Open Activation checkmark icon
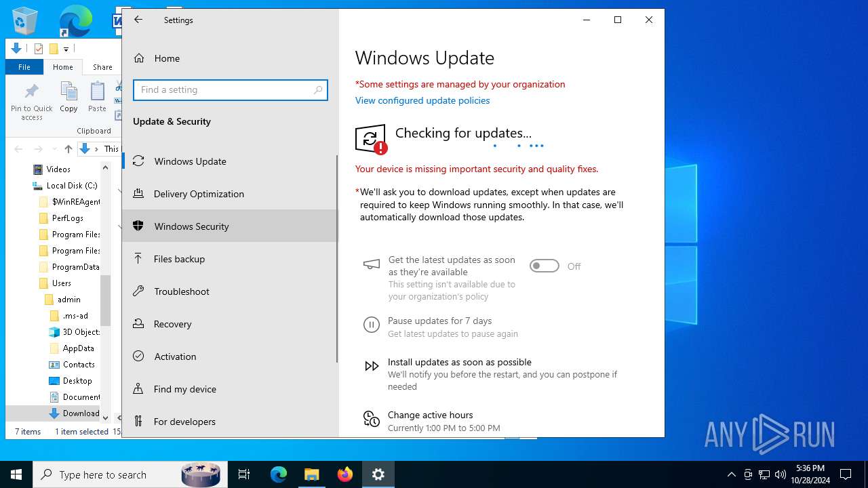The image size is (868, 488). [x=138, y=357]
